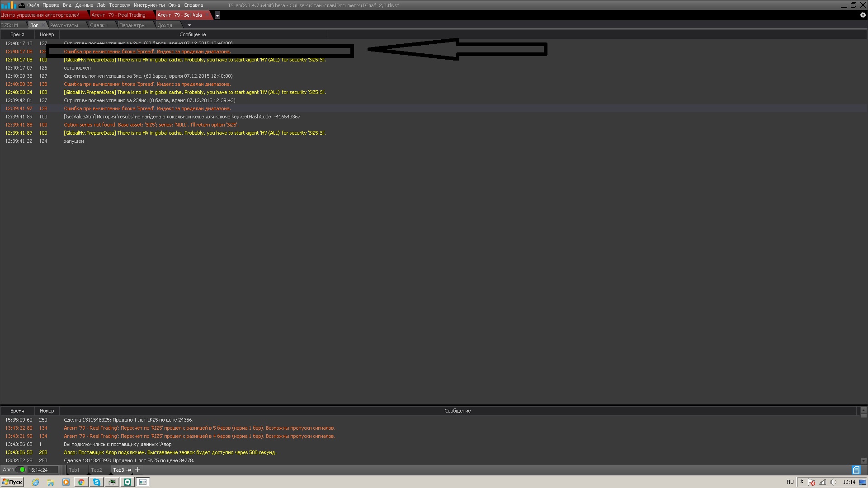Open Chrome from the taskbar
This screenshot has width=868, height=488.
(x=81, y=482)
